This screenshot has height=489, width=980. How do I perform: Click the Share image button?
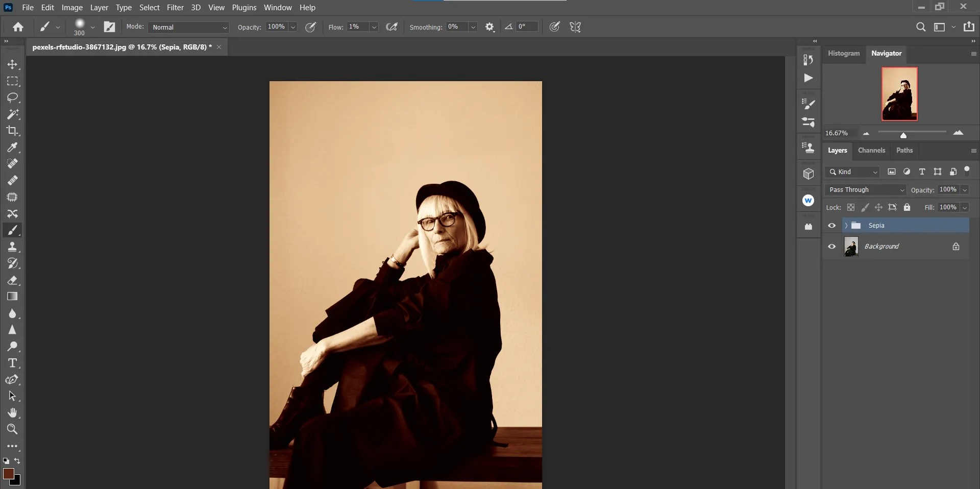[969, 27]
